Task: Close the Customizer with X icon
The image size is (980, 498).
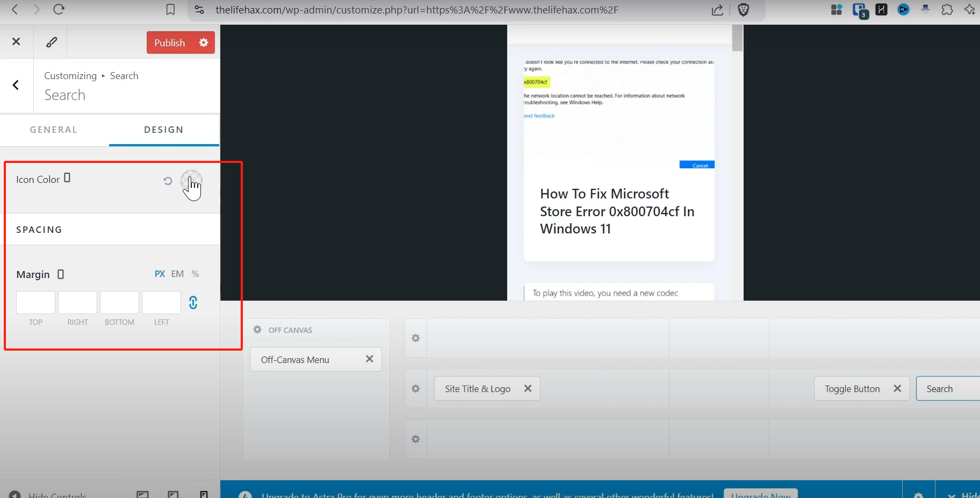Action: (x=16, y=41)
